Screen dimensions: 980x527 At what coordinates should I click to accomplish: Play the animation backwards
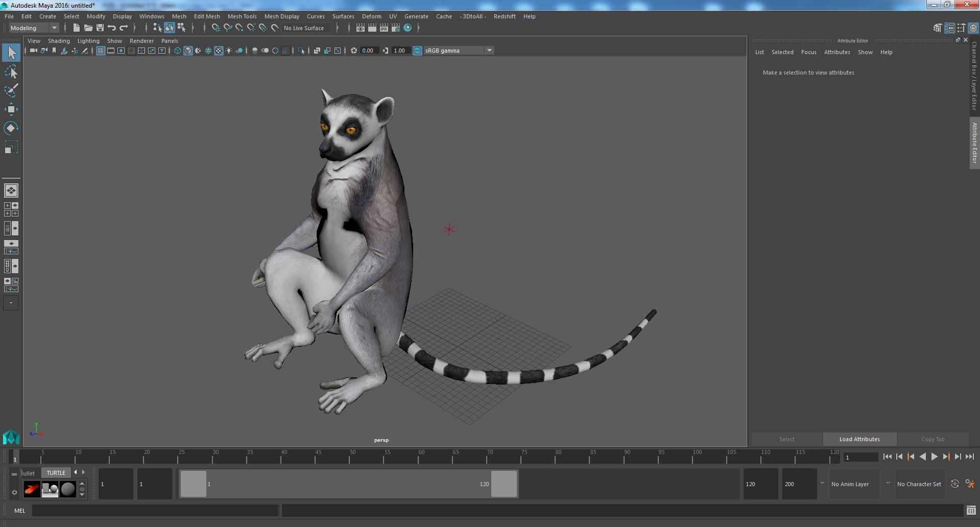click(x=922, y=457)
